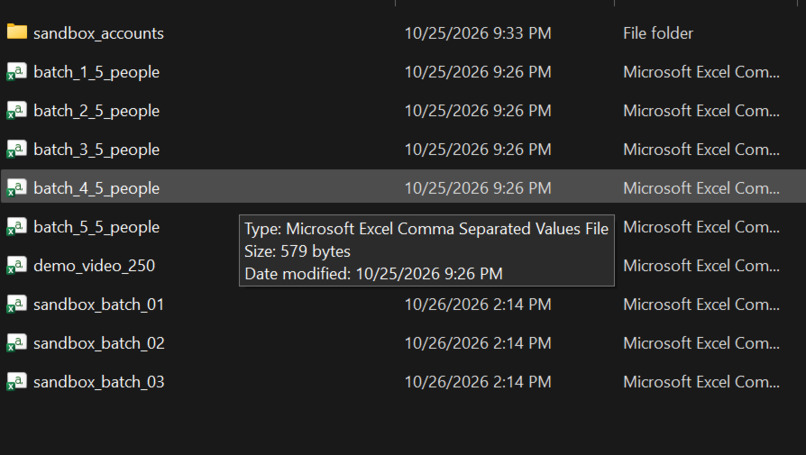Click the batch_5_5_people CSV file icon
This screenshot has width=806, height=455.
(16, 226)
